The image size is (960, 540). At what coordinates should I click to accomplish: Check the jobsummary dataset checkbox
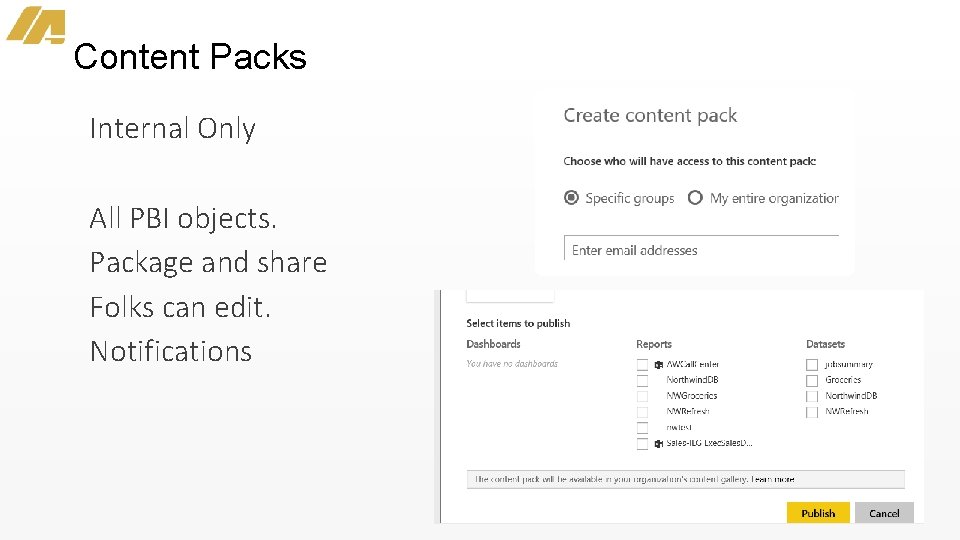[x=812, y=365]
